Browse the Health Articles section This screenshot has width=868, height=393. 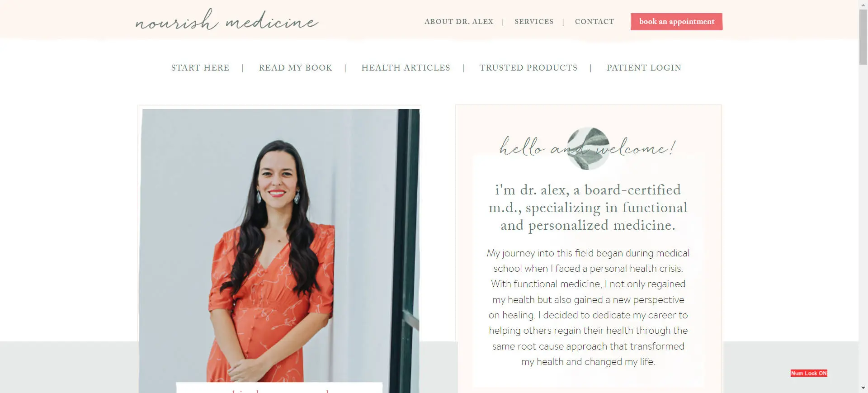point(406,68)
